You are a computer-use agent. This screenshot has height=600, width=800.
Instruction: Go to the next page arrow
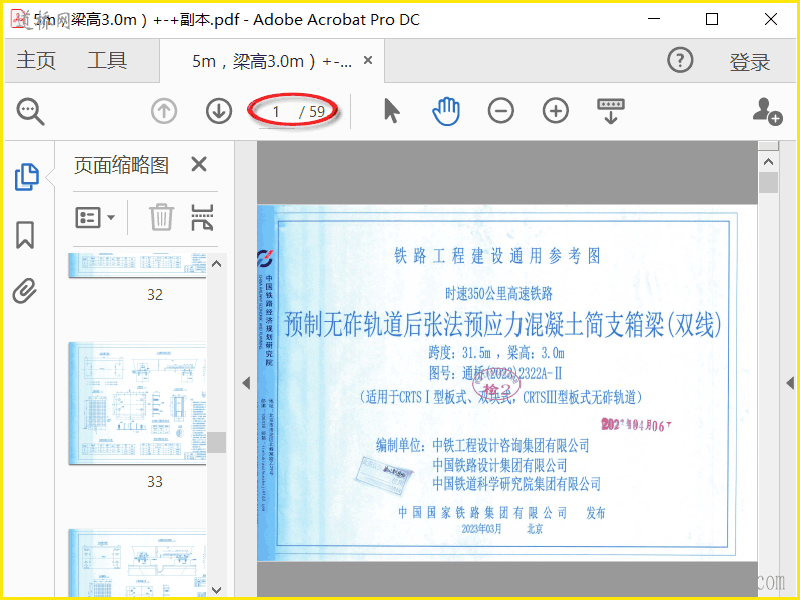pyautogui.click(x=219, y=111)
